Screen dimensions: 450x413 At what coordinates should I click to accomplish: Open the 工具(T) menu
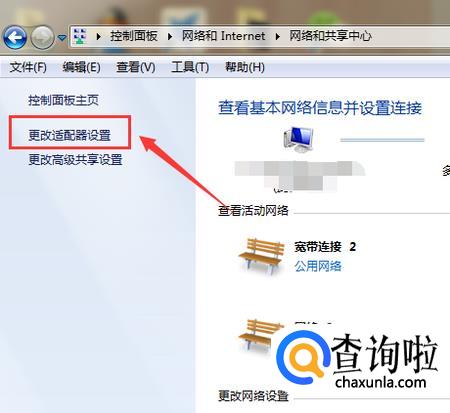click(190, 67)
